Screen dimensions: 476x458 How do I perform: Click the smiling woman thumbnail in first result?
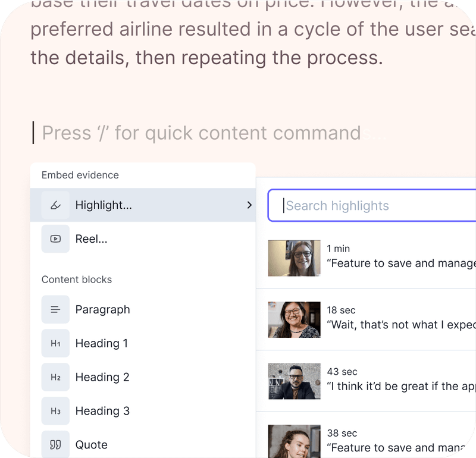point(294,258)
